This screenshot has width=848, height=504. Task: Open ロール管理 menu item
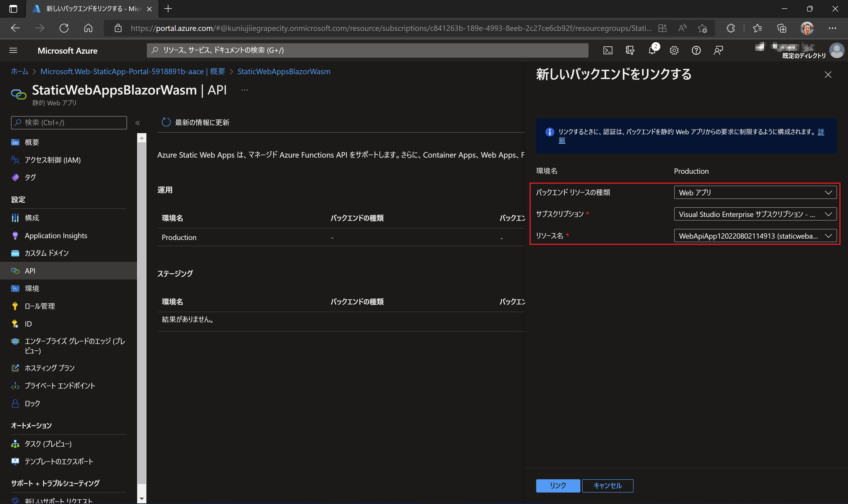point(68,306)
